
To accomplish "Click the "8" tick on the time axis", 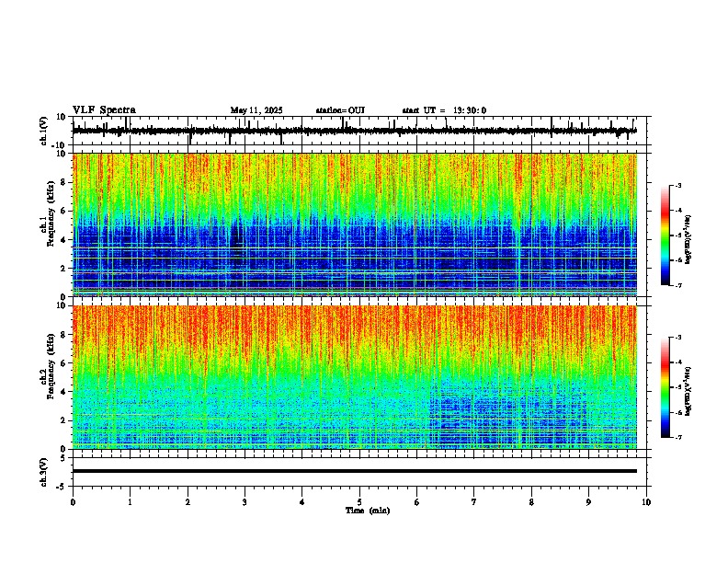I will (531, 502).
